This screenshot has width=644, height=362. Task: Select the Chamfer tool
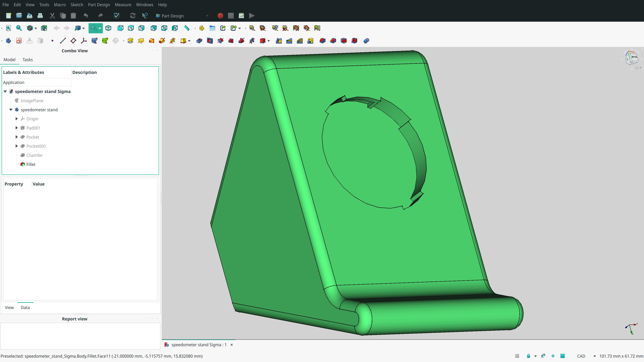tap(333, 40)
